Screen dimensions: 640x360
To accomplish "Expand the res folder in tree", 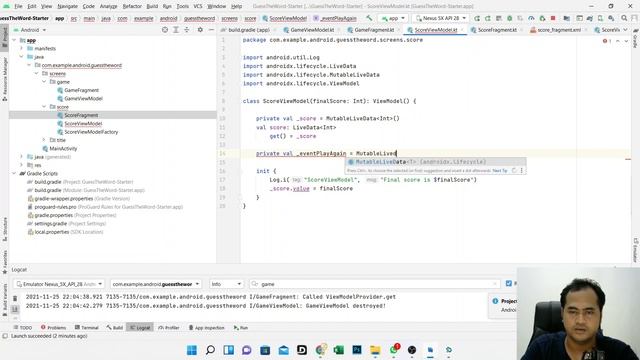I will [22, 165].
